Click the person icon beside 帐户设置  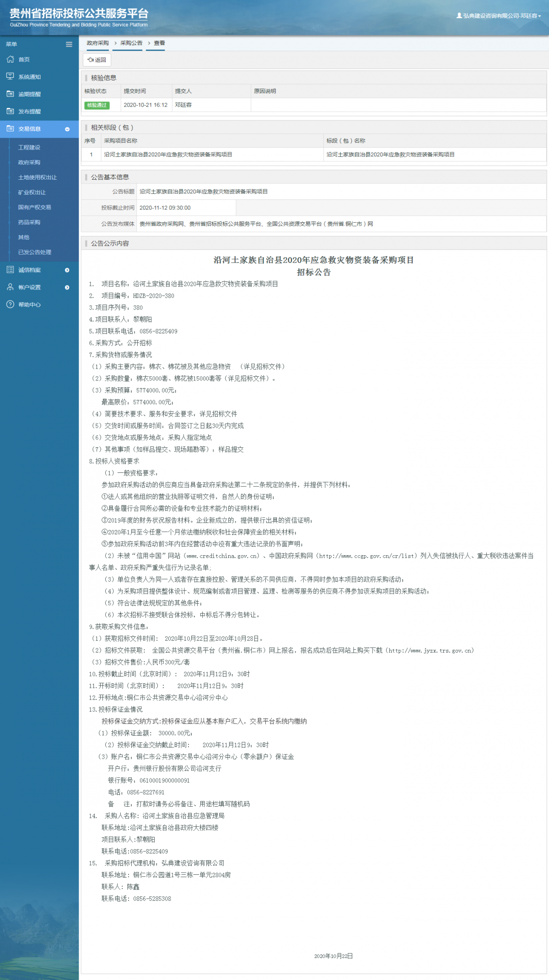pyautogui.click(x=10, y=287)
